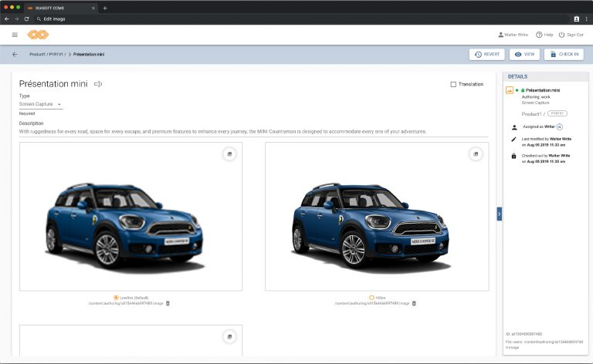Click the upload icon on the LowRes image

pyautogui.click(x=229, y=154)
